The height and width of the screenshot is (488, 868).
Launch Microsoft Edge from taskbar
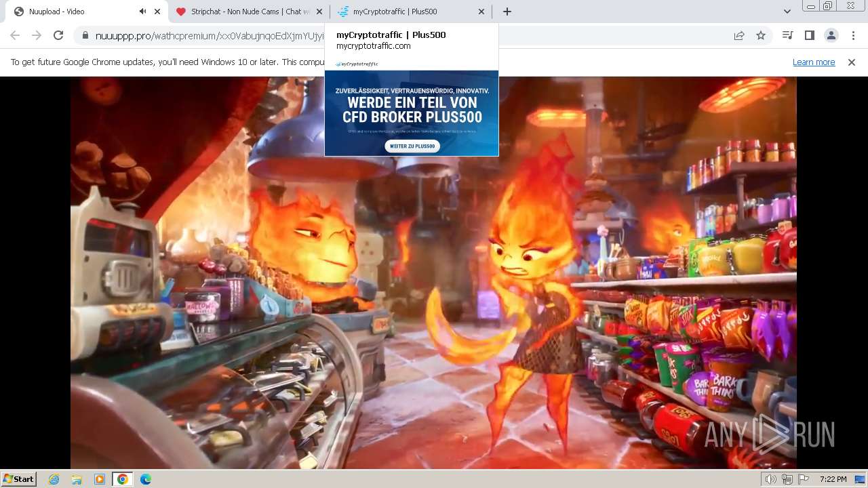145,479
